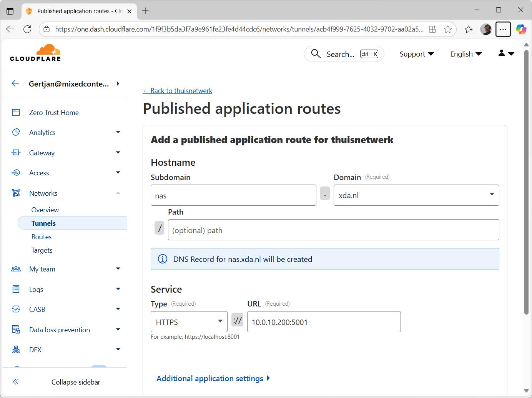
Task: Open the user account profile icon
Action: click(506, 54)
